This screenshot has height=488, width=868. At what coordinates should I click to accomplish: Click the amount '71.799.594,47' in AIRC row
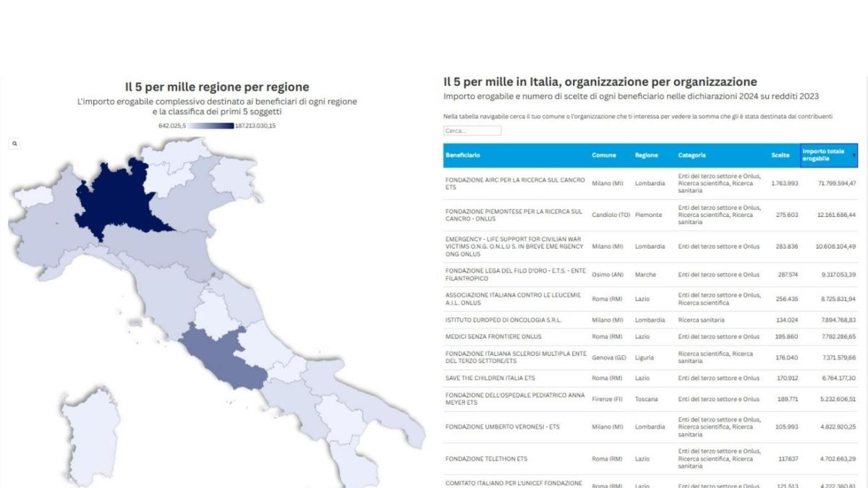(x=835, y=184)
